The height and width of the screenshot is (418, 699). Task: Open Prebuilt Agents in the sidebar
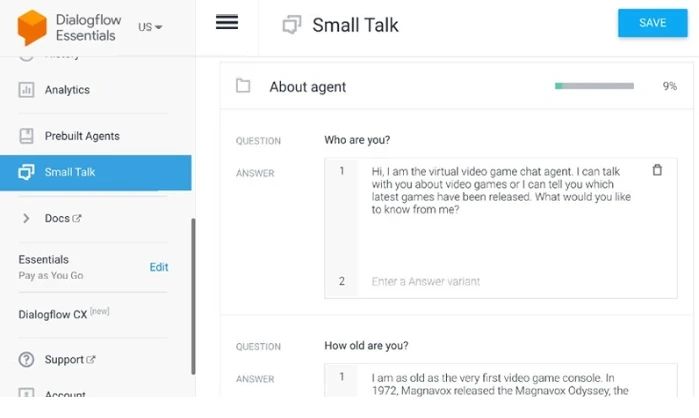point(82,136)
